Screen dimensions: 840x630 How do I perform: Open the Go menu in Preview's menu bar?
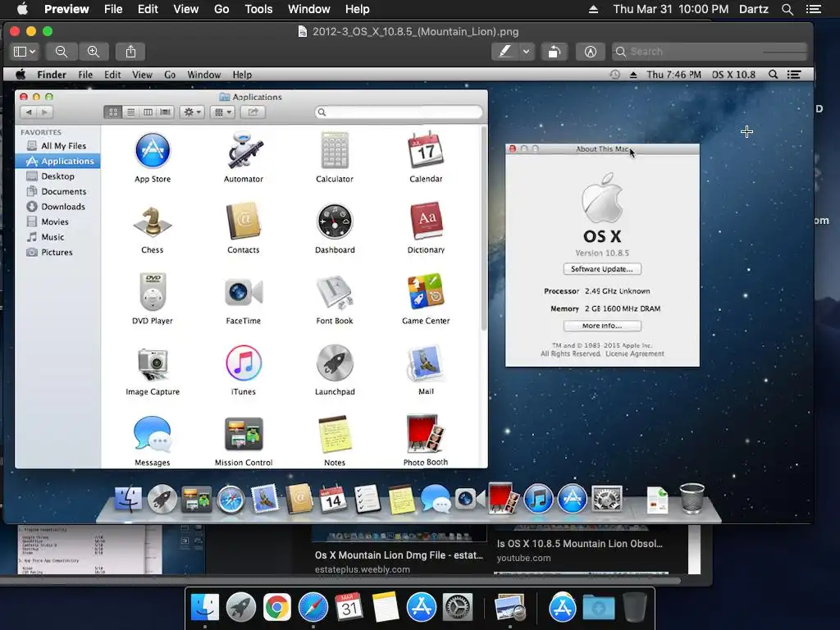221,9
